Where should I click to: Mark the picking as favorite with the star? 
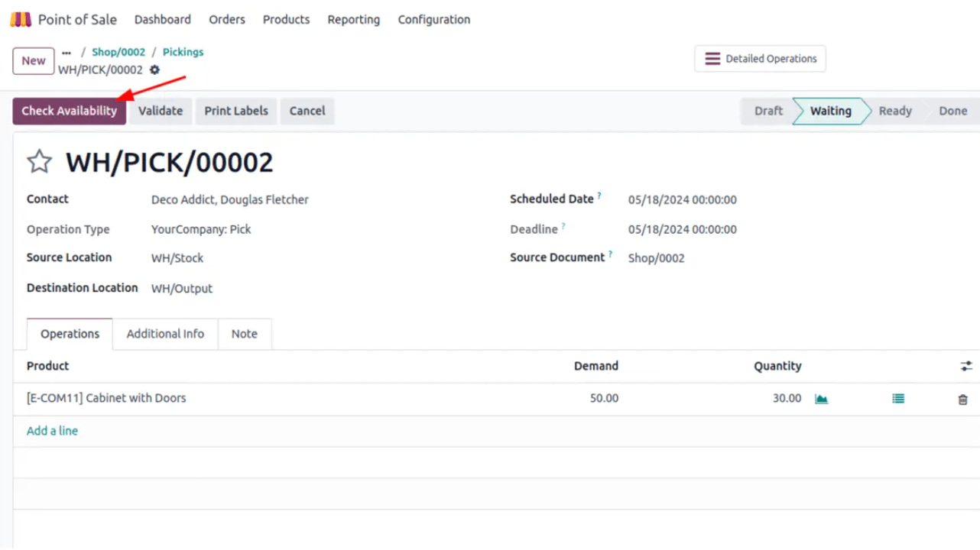[x=40, y=162]
